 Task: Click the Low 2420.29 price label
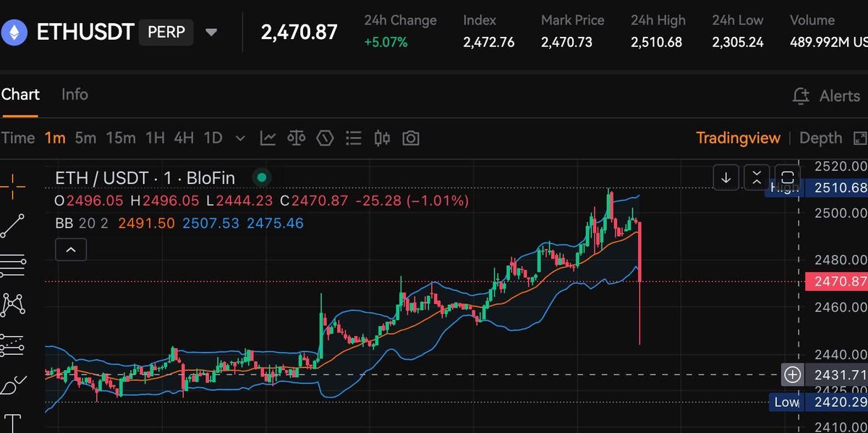(817, 402)
